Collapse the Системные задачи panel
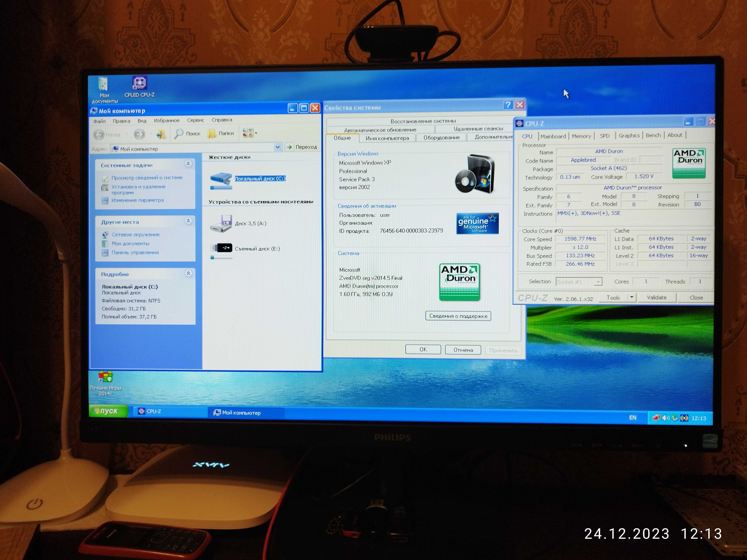The image size is (747, 560). coord(188,164)
